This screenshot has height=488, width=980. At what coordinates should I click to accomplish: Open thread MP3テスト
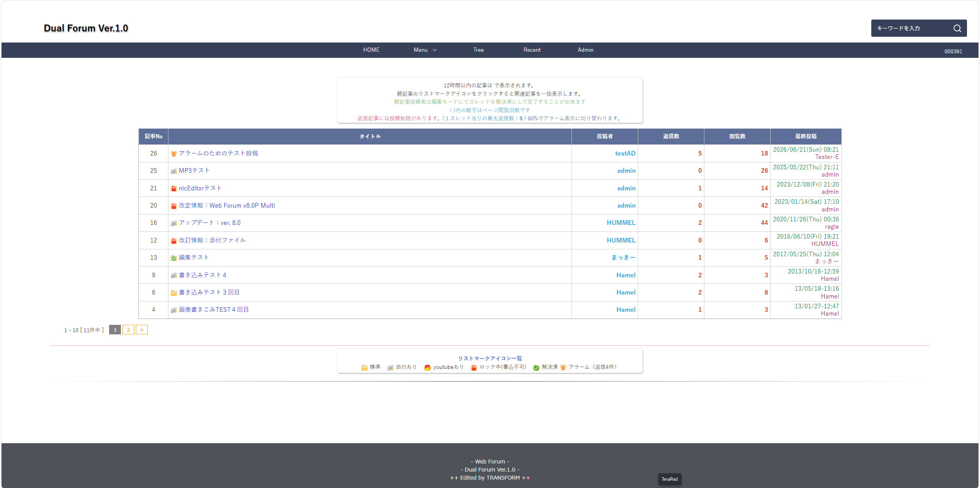194,170
